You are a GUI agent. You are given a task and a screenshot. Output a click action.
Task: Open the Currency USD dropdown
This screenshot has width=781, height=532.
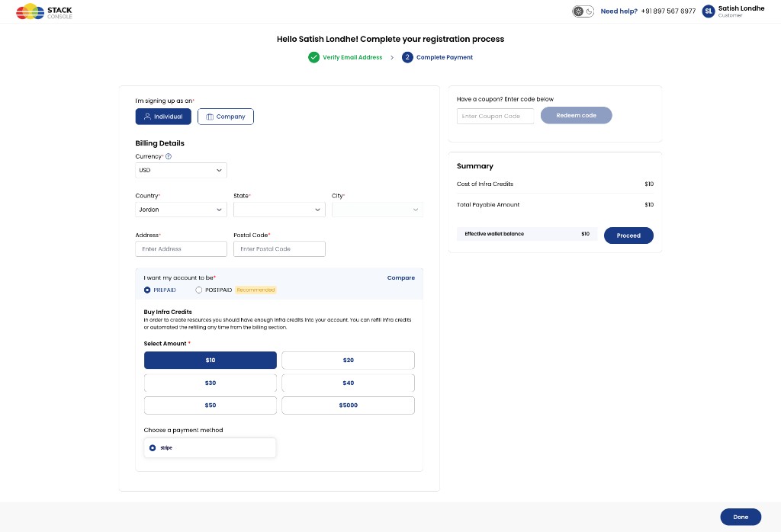181,170
